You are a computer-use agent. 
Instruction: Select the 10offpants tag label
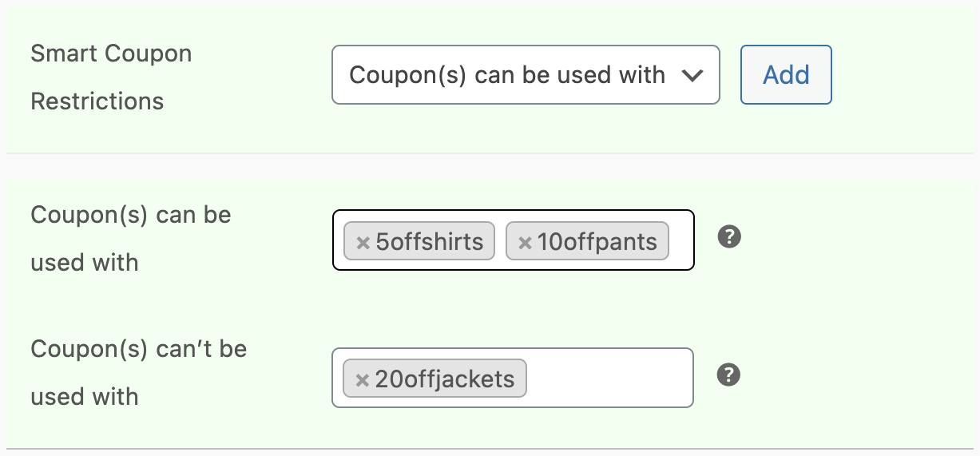pyautogui.click(x=597, y=242)
